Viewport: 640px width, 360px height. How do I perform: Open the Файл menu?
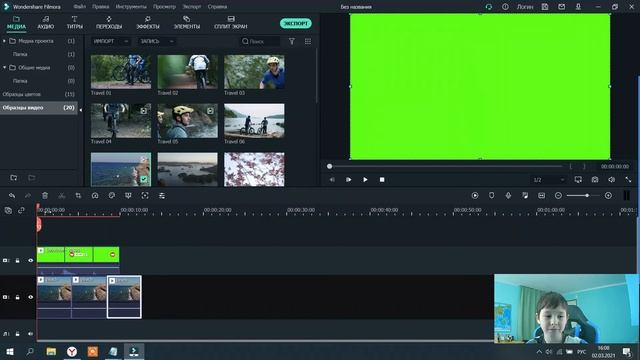[x=80, y=7]
